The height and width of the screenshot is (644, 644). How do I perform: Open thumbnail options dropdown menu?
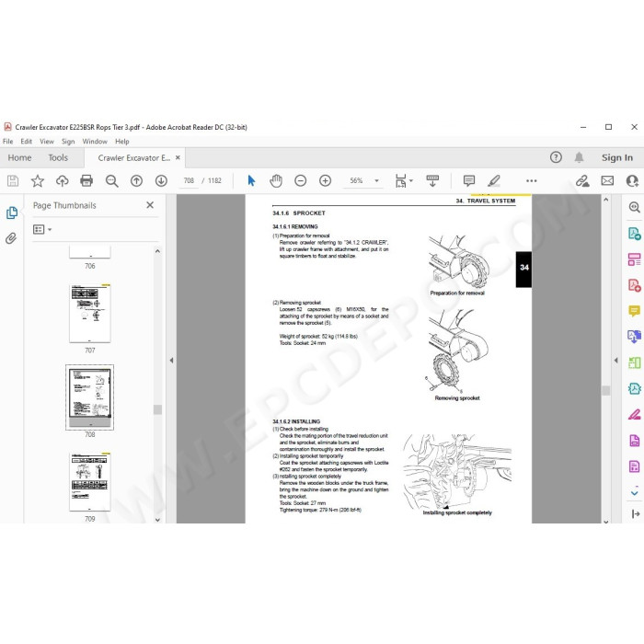(x=42, y=229)
